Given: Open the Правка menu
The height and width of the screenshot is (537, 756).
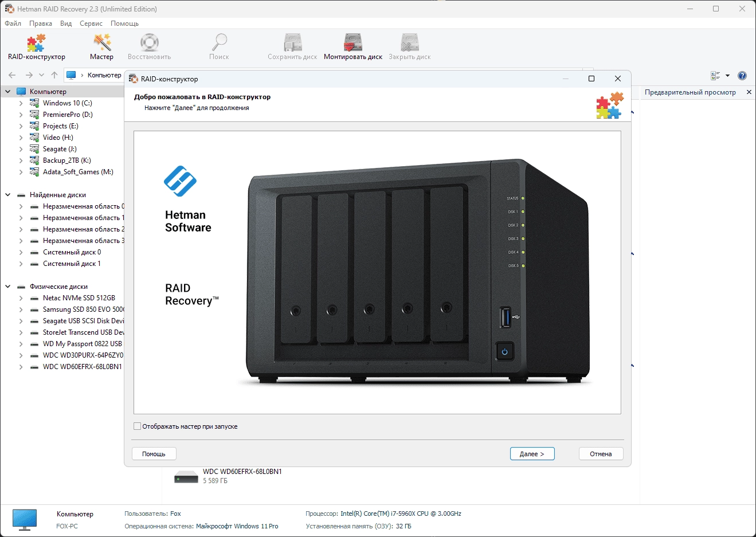Looking at the screenshot, I should tap(41, 23).
